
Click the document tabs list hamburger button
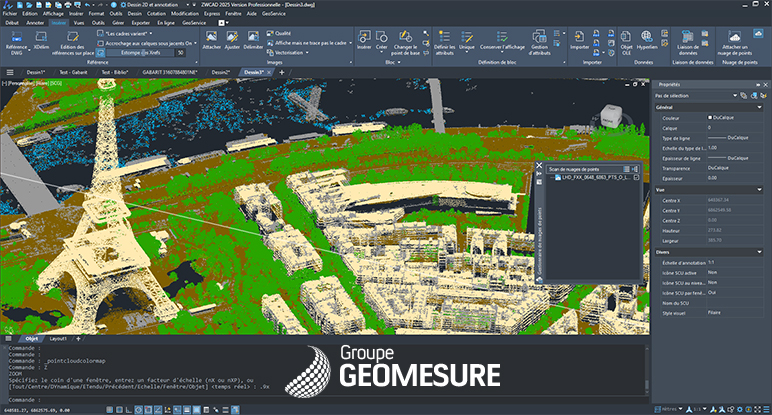click(x=9, y=72)
